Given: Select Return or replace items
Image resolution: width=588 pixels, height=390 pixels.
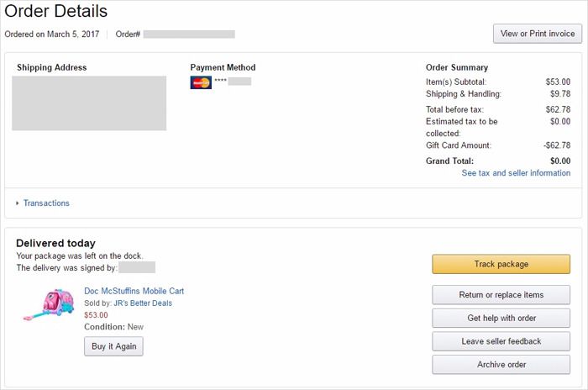Looking at the screenshot, I should (x=501, y=295).
